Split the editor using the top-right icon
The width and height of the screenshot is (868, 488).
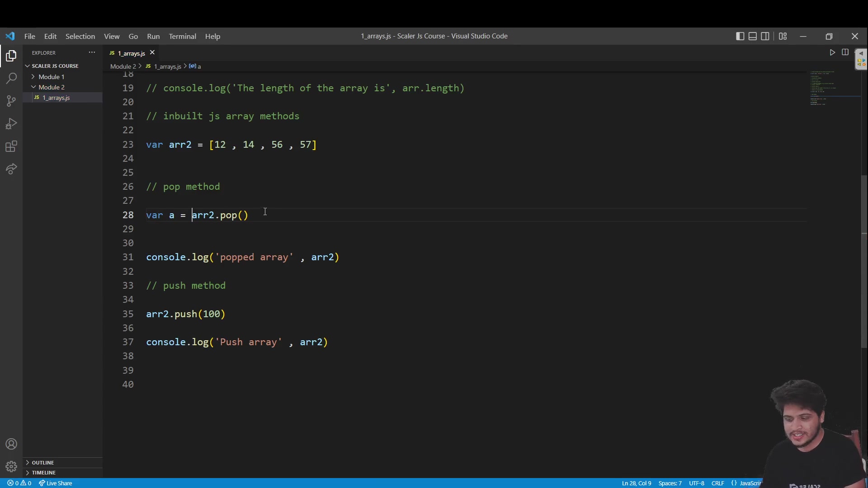pos(845,52)
